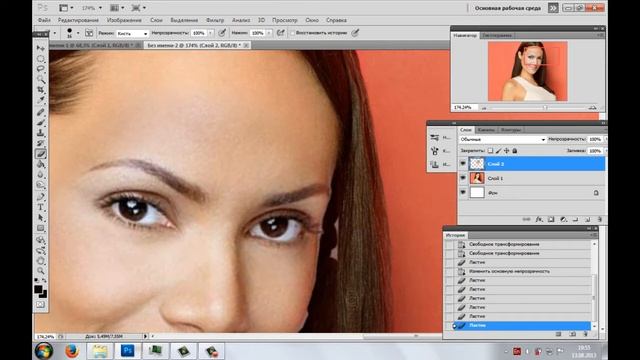
Task: Open the Файл menu
Action: [44, 20]
